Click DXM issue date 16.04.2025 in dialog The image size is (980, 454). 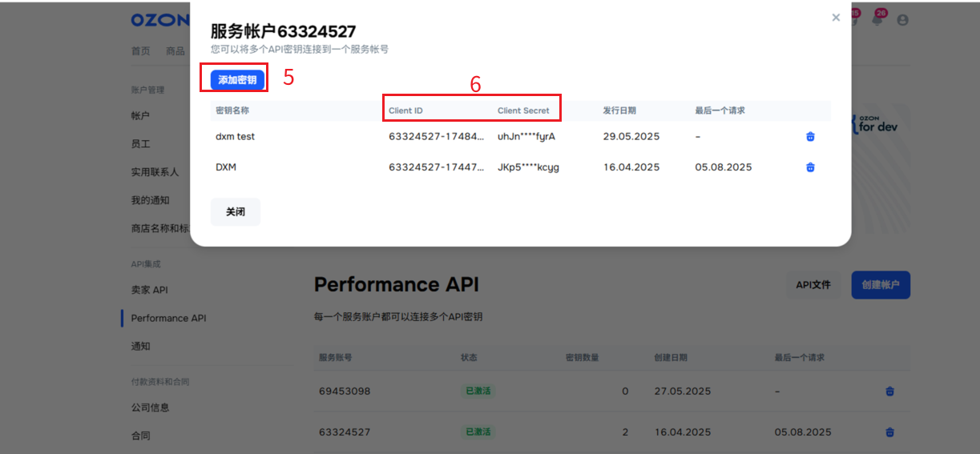[x=631, y=167]
